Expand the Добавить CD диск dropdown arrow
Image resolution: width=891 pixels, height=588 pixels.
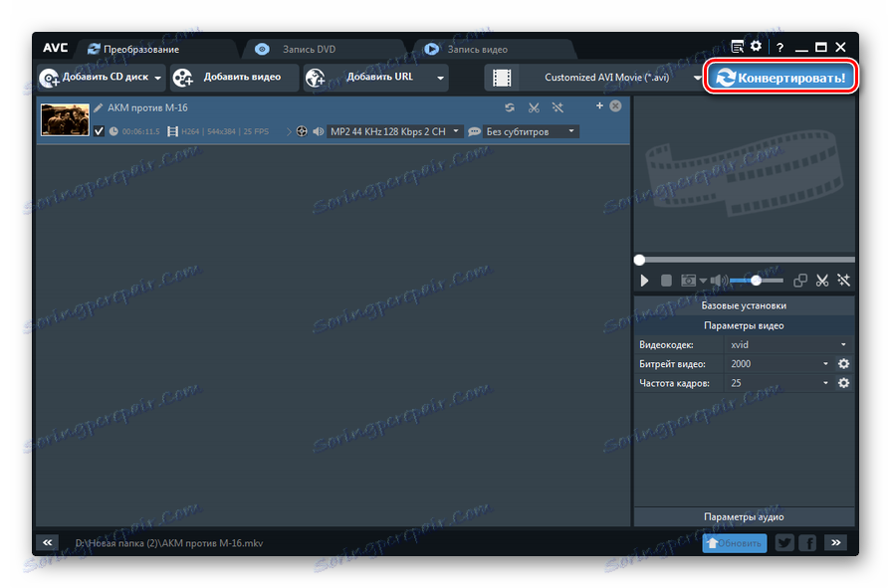pyautogui.click(x=158, y=78)
